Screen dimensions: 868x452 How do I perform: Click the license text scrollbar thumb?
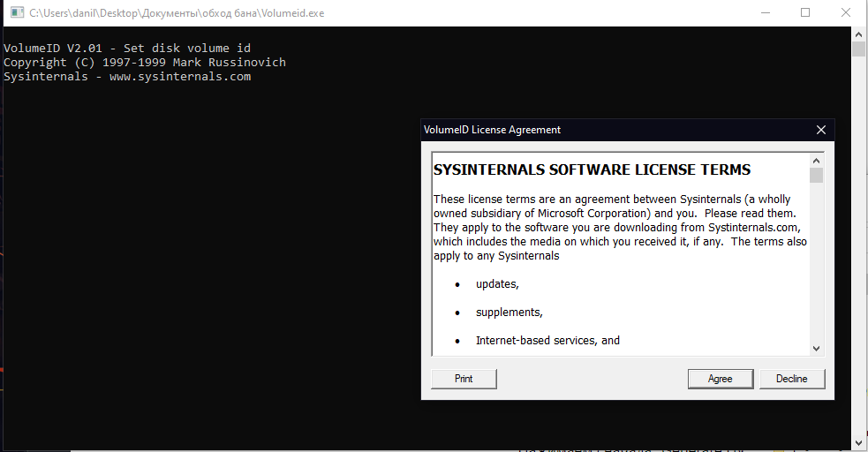pyautogui.click(x=816, y=176)
